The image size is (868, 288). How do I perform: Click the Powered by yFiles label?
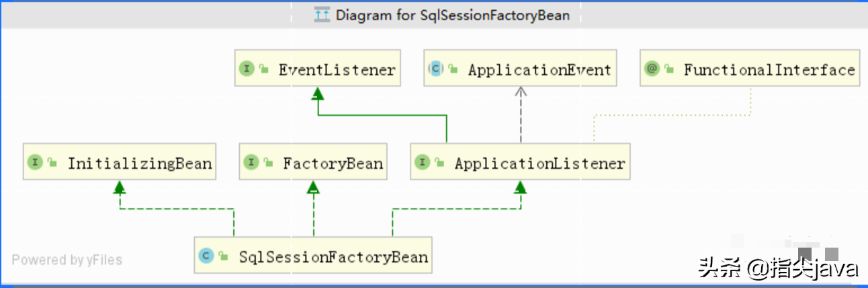[x=67, y=260]
